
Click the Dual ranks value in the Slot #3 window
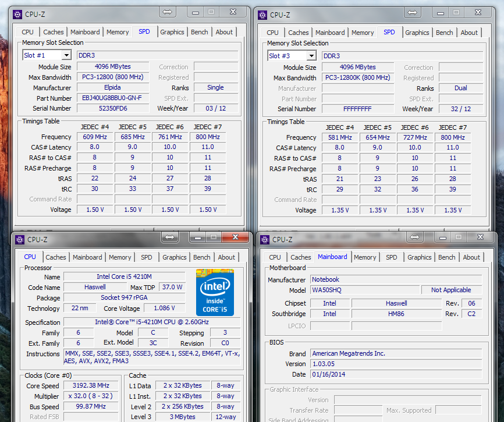click(460, 88)
